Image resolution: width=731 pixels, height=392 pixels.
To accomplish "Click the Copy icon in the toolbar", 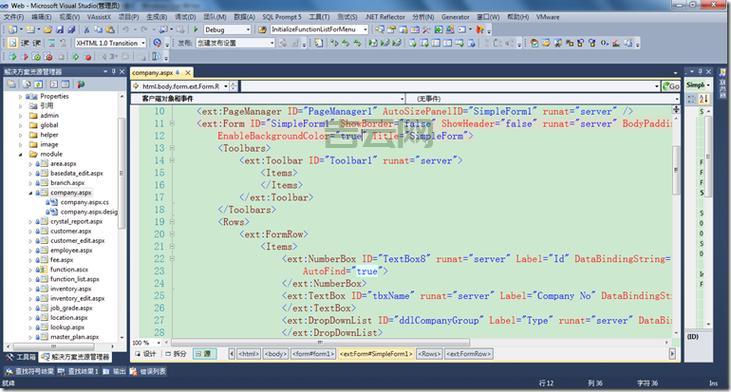I will coord(98,29).
